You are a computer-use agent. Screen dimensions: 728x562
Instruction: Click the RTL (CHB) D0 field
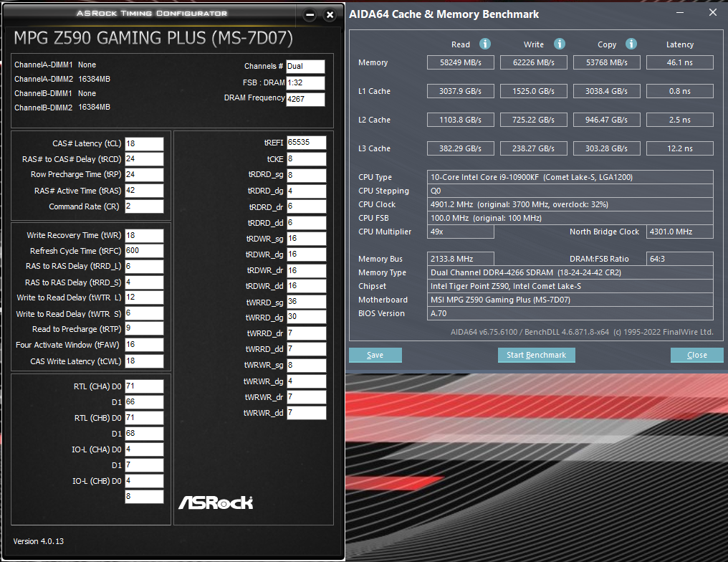click(145, 418)
